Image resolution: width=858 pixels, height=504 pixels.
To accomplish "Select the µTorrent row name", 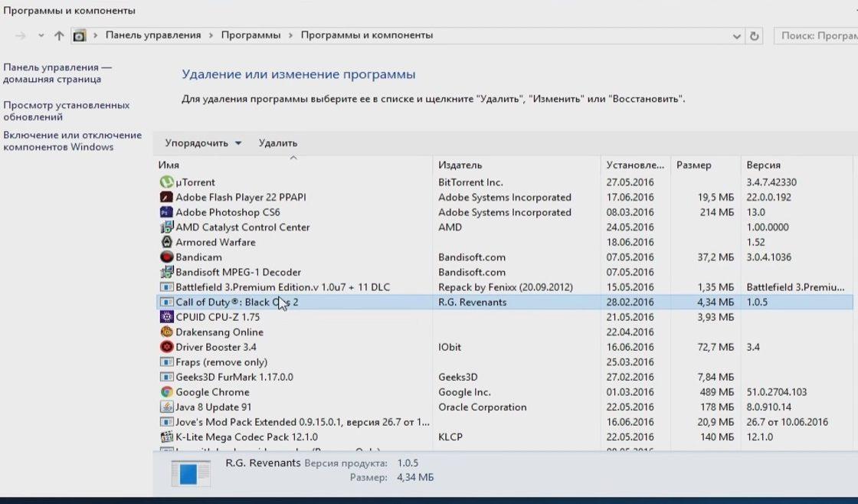I will [x=195, y=182].
